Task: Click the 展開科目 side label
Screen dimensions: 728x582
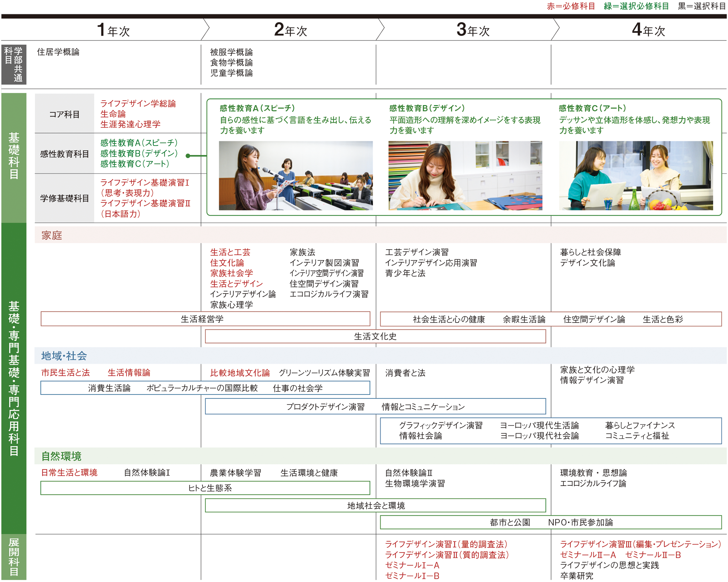Action: click(14, 557)
